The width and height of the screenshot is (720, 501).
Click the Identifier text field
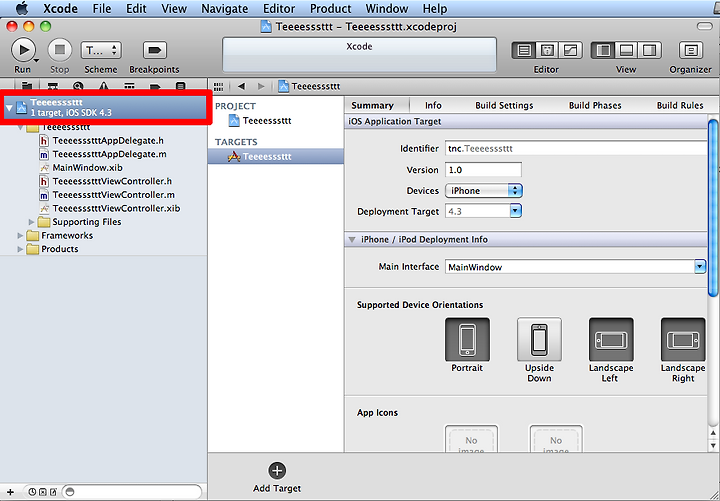[576, 148]
